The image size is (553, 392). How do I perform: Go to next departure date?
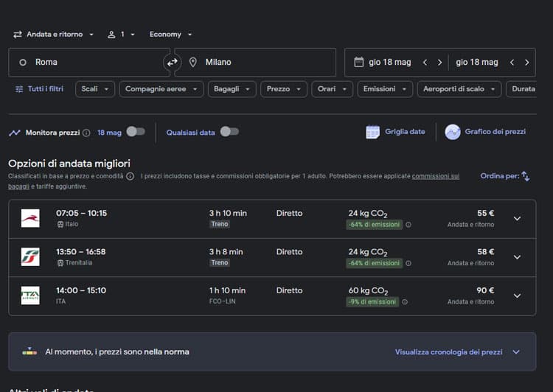click(439, 63)
